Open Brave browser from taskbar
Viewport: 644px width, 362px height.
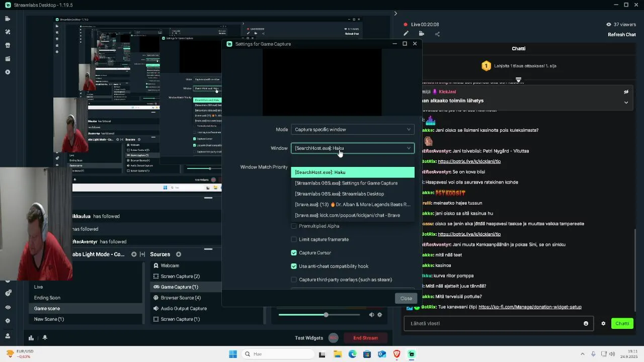[x=396, y=354]
